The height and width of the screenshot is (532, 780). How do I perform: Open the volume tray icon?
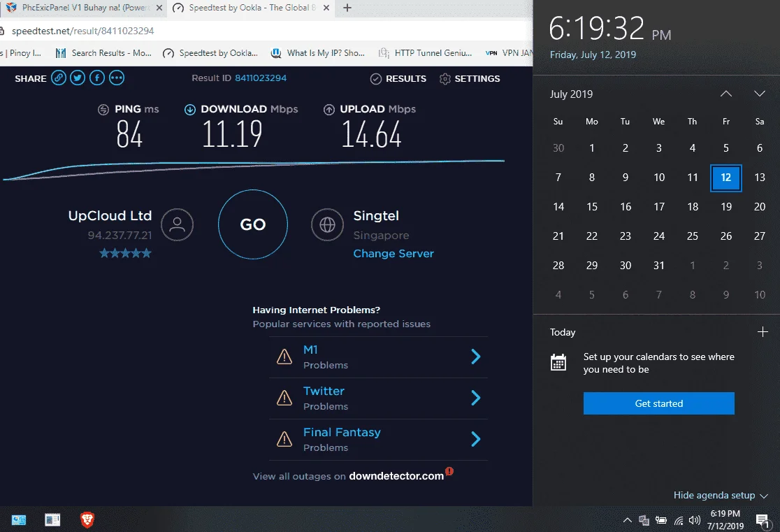click(695, 521)
